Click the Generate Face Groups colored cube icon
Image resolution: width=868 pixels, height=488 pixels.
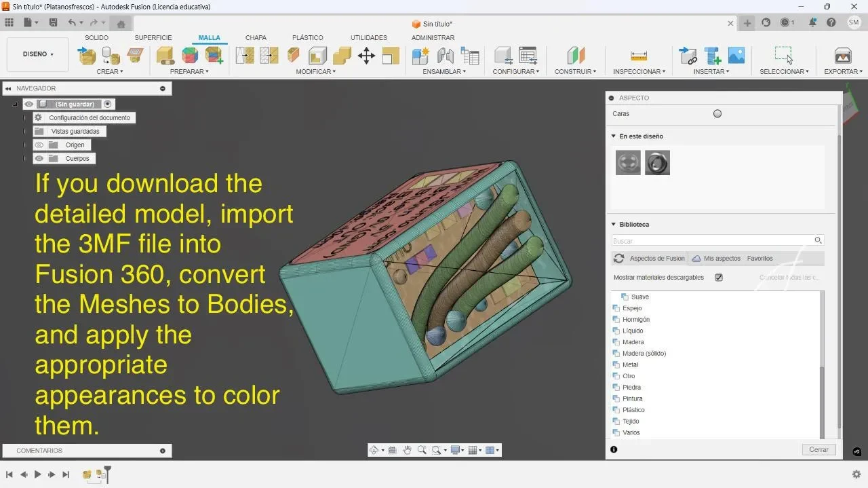click(190, 56)
